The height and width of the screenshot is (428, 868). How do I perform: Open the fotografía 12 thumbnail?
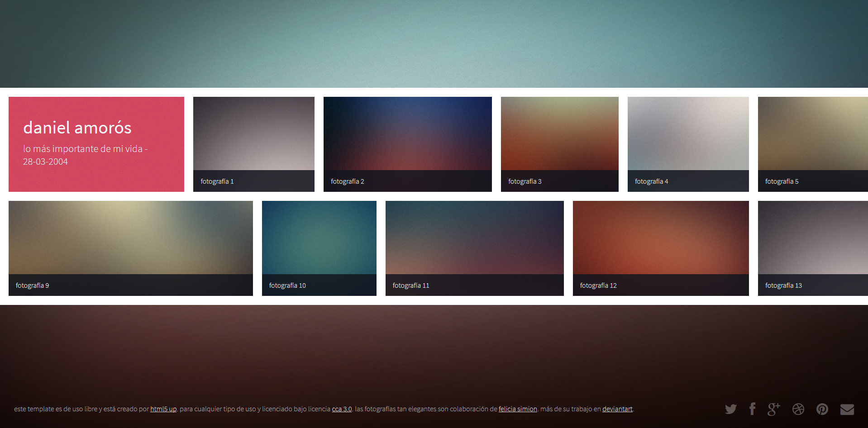661,248
